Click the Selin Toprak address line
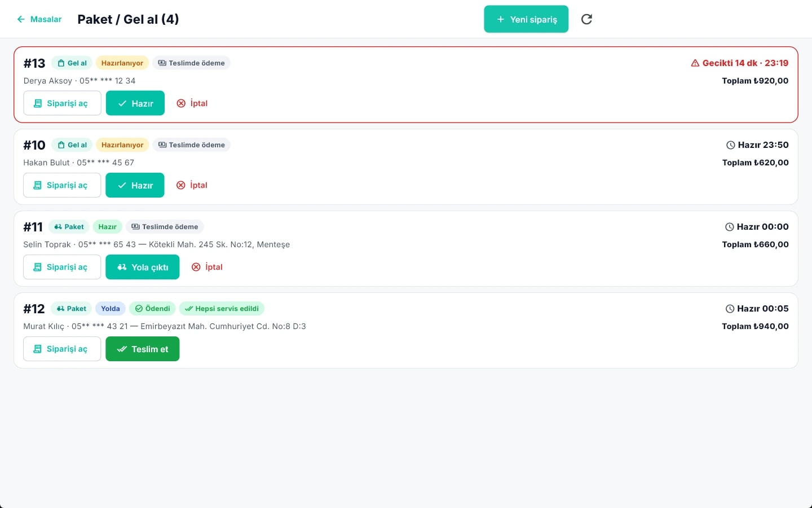Screen dimensions: 812x508 (x=156, y=244)
